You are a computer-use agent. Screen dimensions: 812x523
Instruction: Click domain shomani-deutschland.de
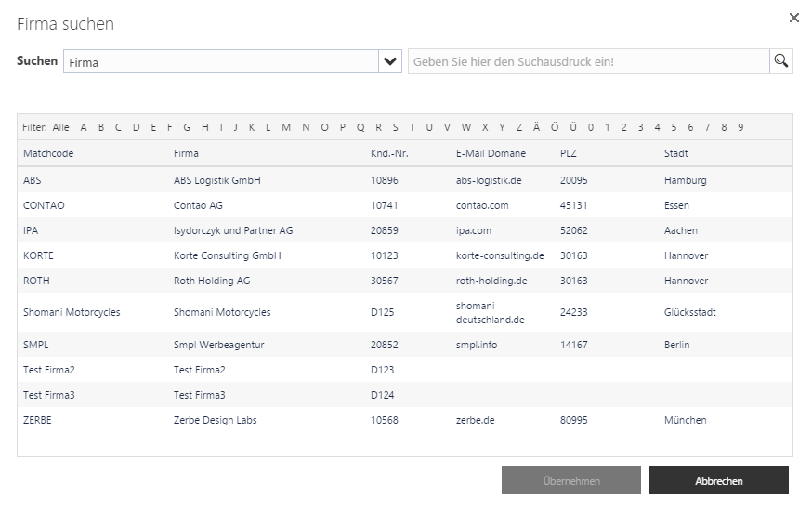[490, 313]
